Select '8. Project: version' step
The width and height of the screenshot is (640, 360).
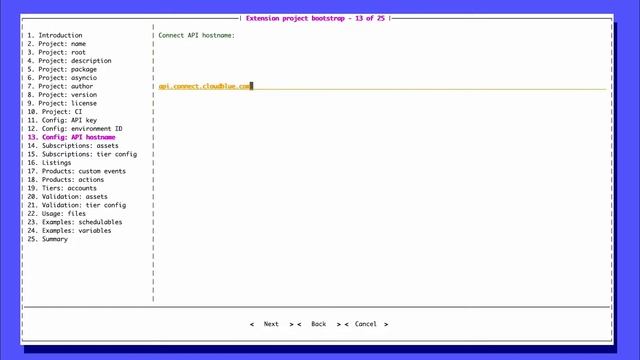click(x=62, y=95)
